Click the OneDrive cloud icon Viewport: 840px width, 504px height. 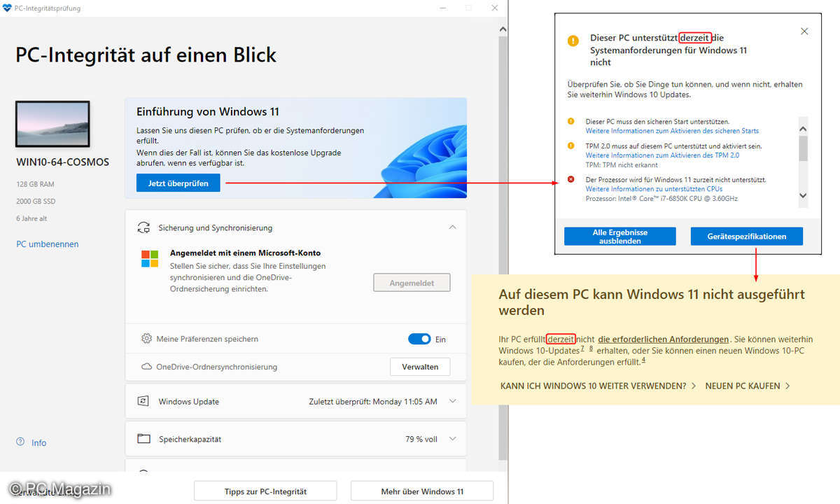pyautogui.click(x=147, y=366)
